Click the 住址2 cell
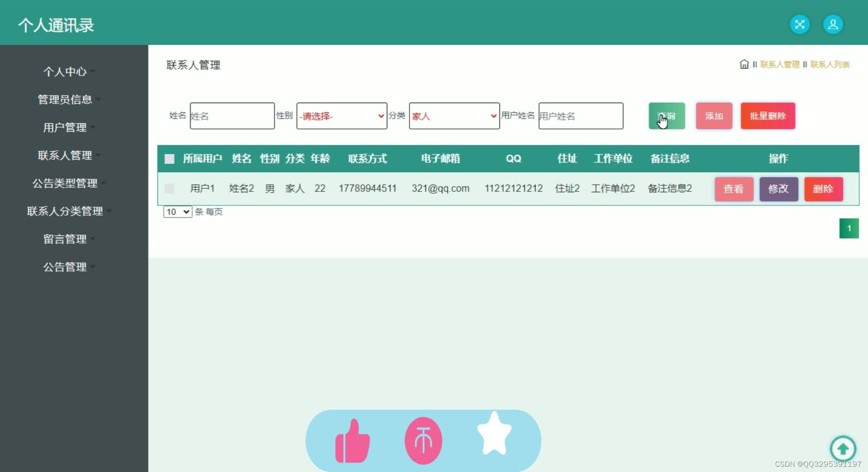Screen dimensions: 868x472 pos(567,188)
